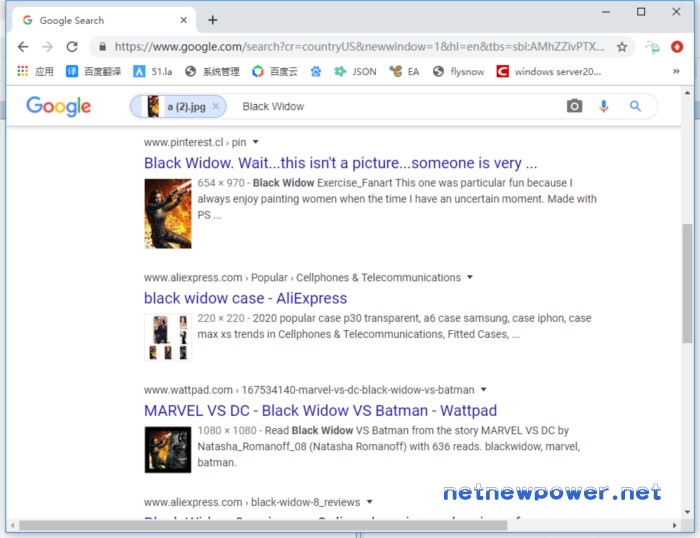Click the www.aliexpress.com › black-widow-8_reviews breadcrumb

tap(252, 502)
